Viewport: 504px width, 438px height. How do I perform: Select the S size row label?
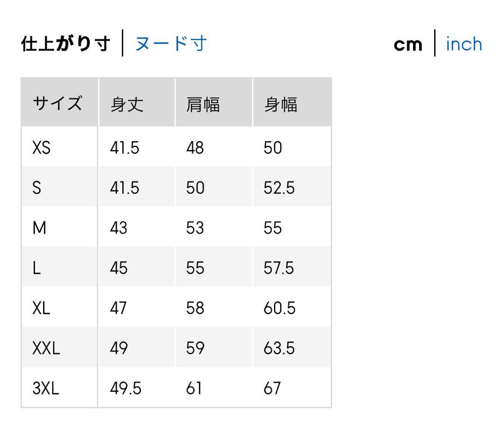click(37, 188)
